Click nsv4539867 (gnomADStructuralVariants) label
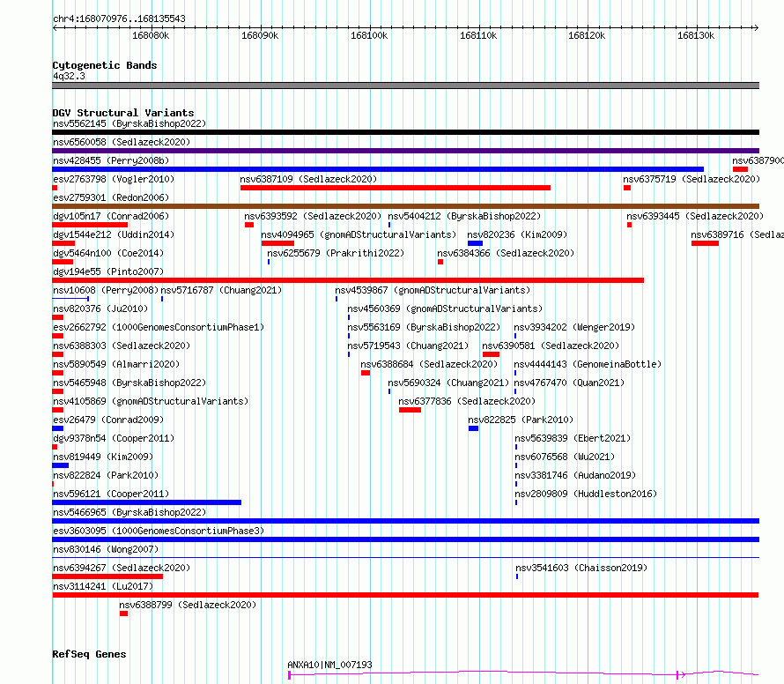This screenshot has height=684, width=784. tap(433, 290)
